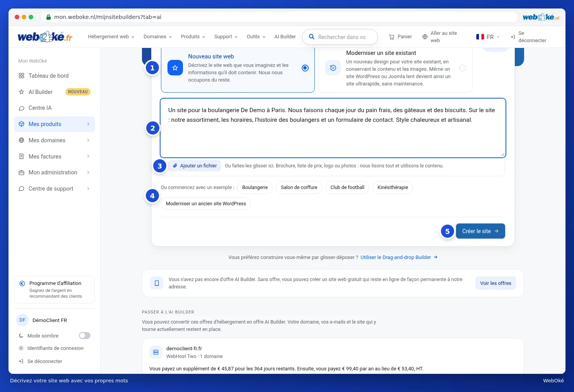Expand Mes factures with its chevron
The width and height of the screenshot is (574, 392).
(88, 157)
